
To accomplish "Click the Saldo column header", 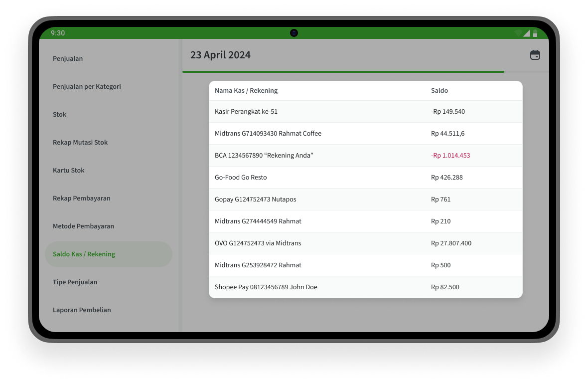I will 440,91.
